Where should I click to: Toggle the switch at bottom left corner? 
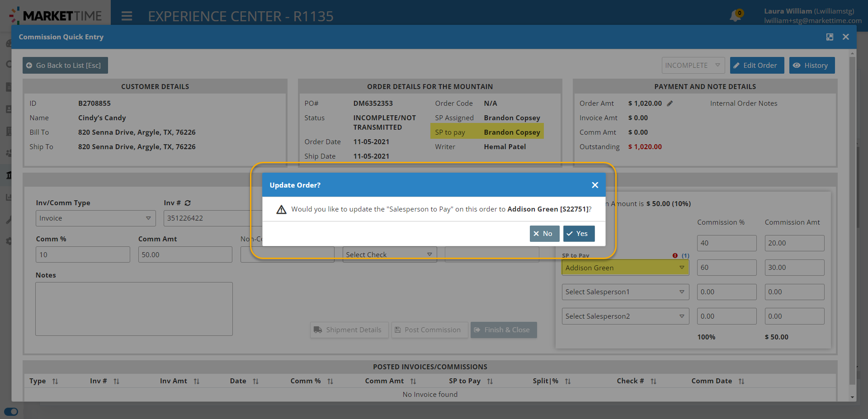[x=11, y=412]
